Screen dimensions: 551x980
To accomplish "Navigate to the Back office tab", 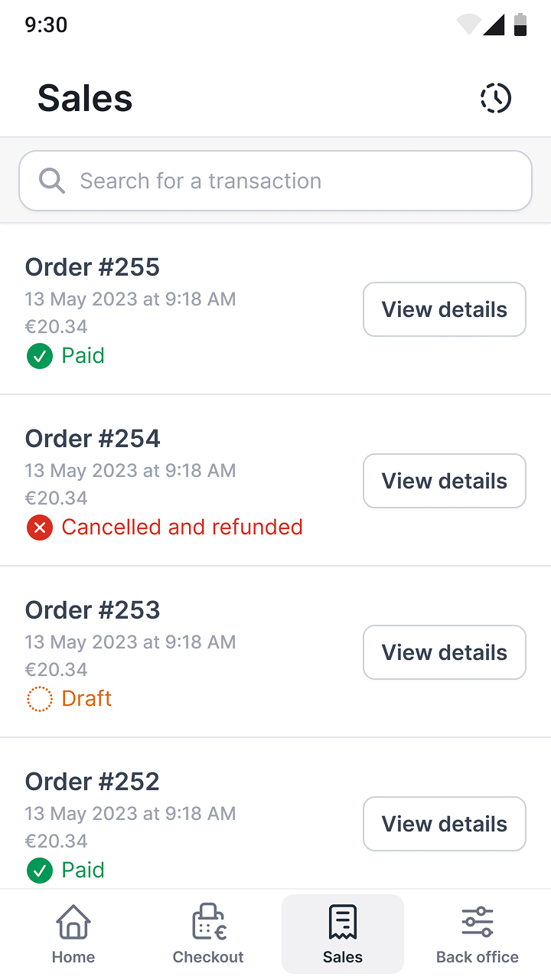I will tap(477, 933).
